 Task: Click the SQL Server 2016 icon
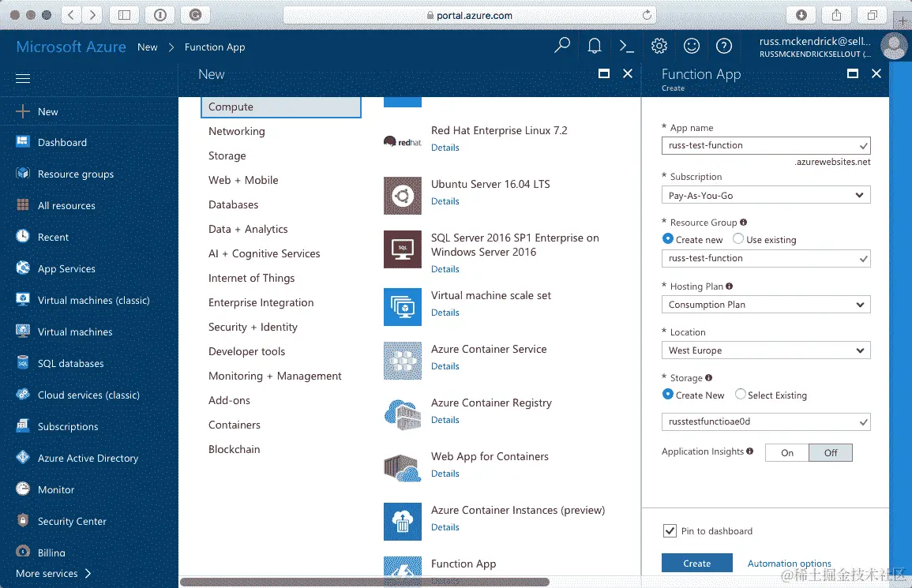[403, 249]
